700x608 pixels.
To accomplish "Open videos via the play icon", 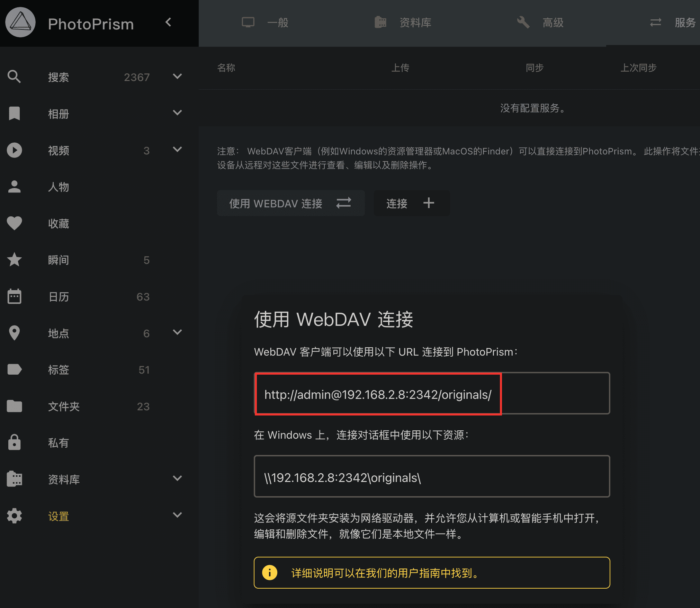I will (x=14, y=150).
